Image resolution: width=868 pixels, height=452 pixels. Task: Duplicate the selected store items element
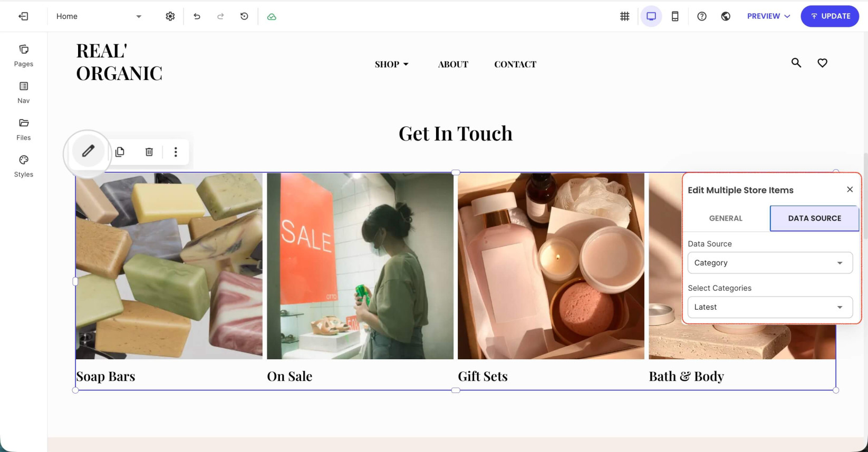120,152
